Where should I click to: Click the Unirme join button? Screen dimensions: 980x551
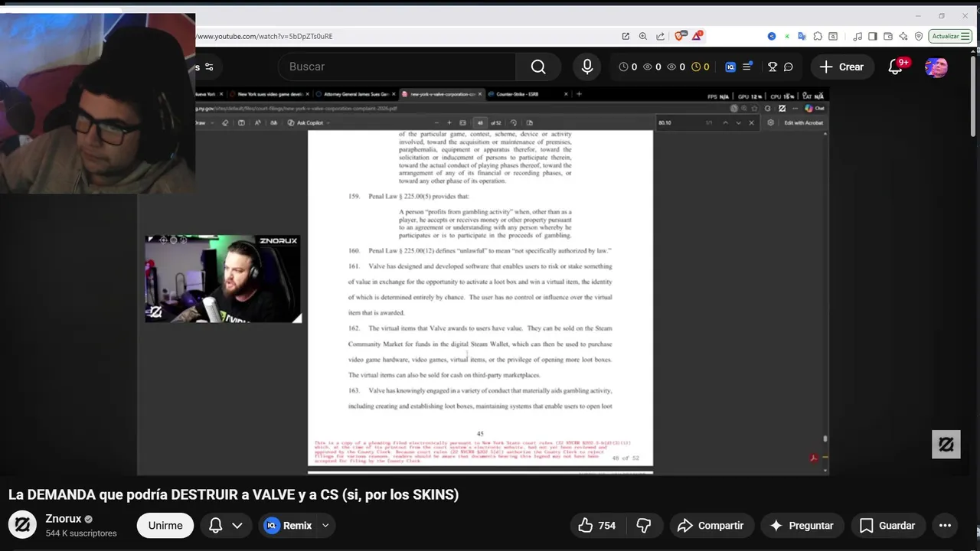pos(165,525)
